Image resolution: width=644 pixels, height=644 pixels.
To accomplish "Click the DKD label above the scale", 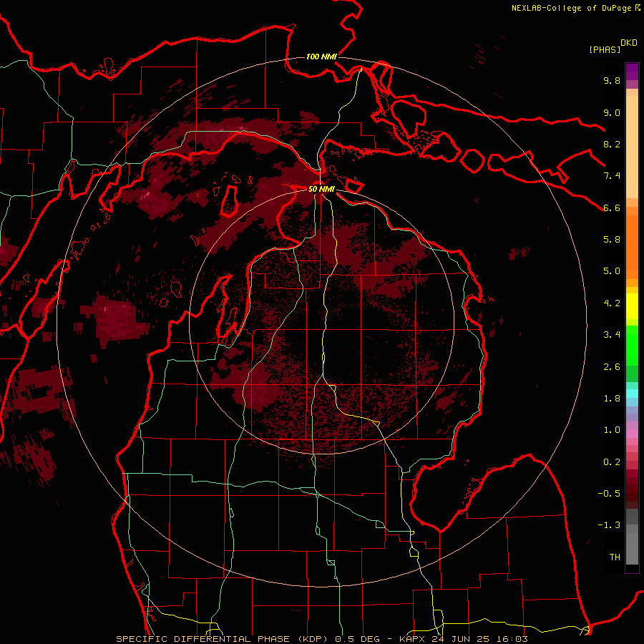I will click(629, 43).
